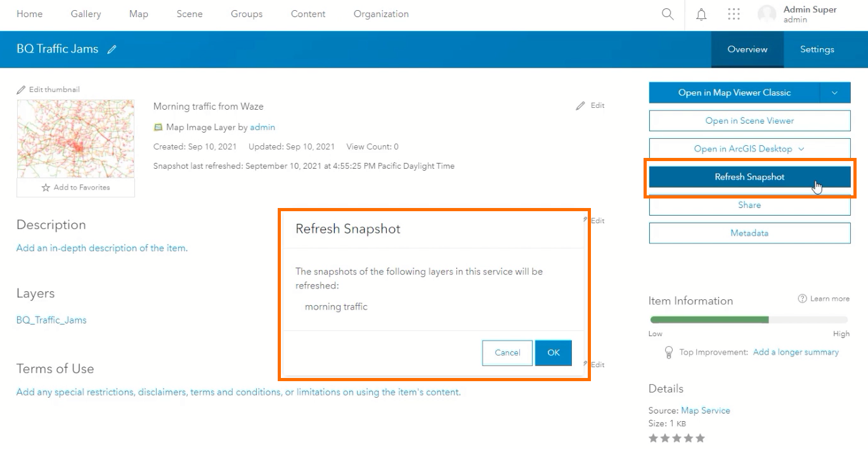
Task: Switch to the Settings tab
Action: [x=817, y=49]
